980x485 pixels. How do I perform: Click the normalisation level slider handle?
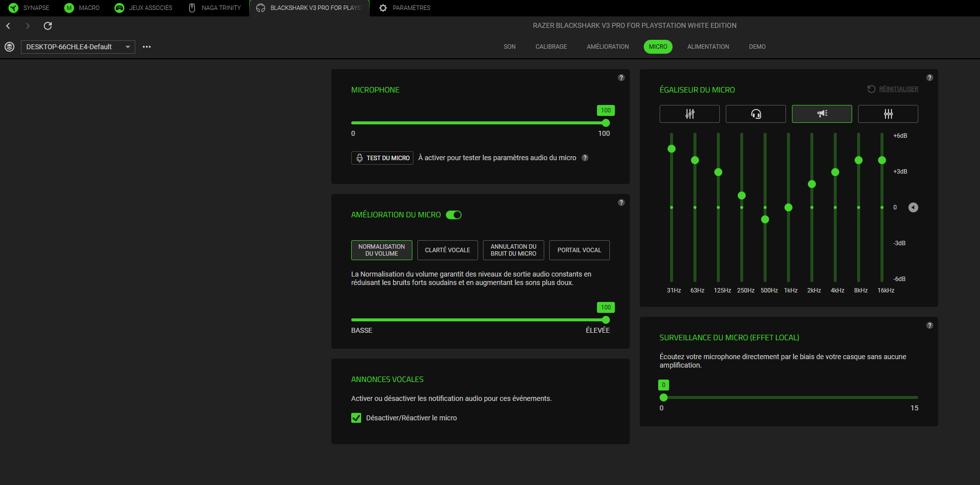(x=606, y=320)
